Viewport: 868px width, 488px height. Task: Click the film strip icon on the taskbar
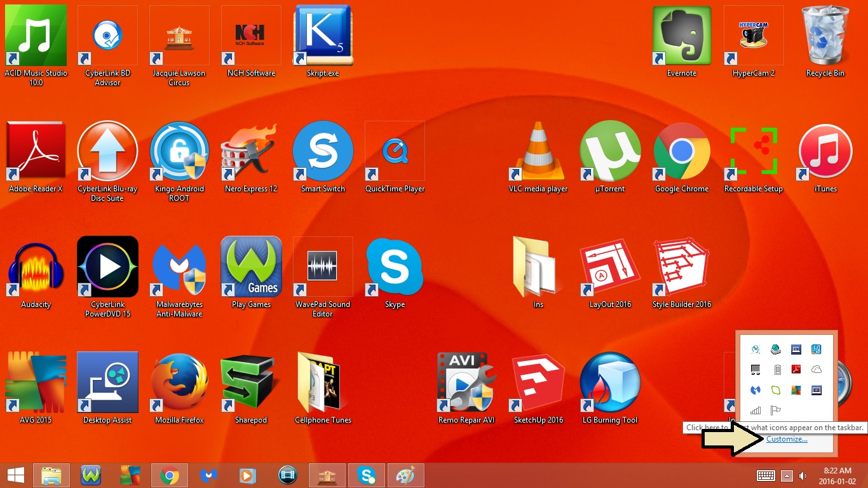click(x=288, y=475)
